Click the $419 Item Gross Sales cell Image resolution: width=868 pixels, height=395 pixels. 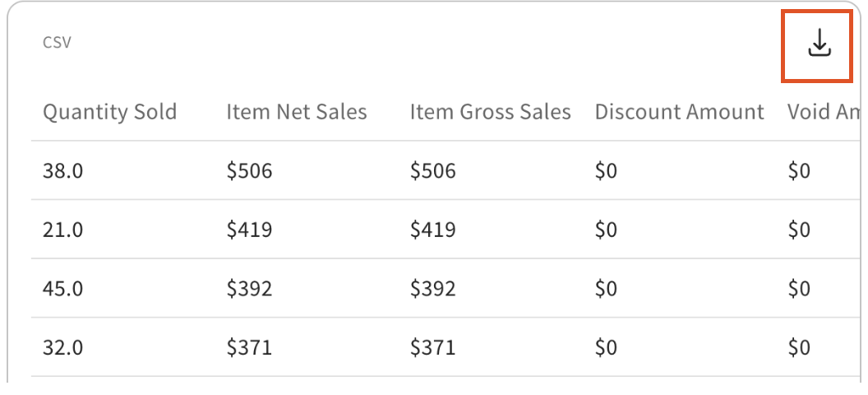point(432,230)
